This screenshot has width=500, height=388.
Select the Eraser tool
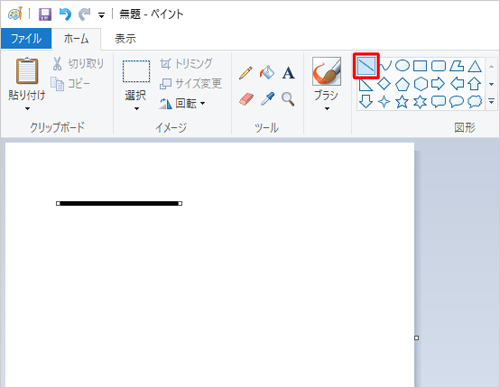[x=246, y=99]
